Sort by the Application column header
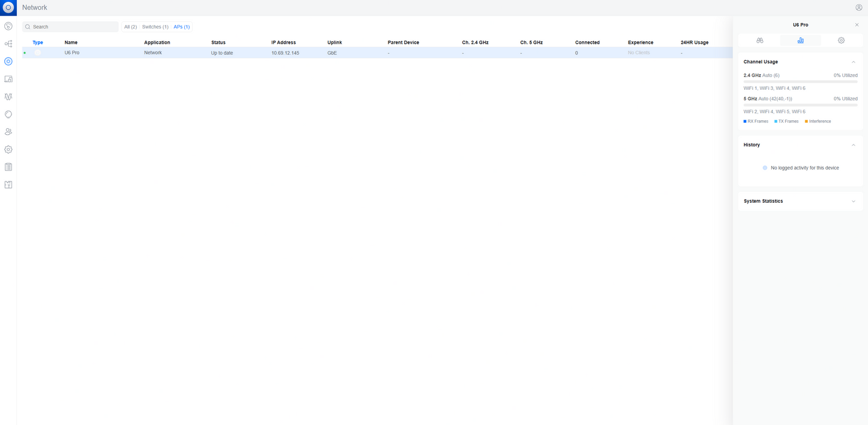Viewport: 868px width, 425px height. 157,42
